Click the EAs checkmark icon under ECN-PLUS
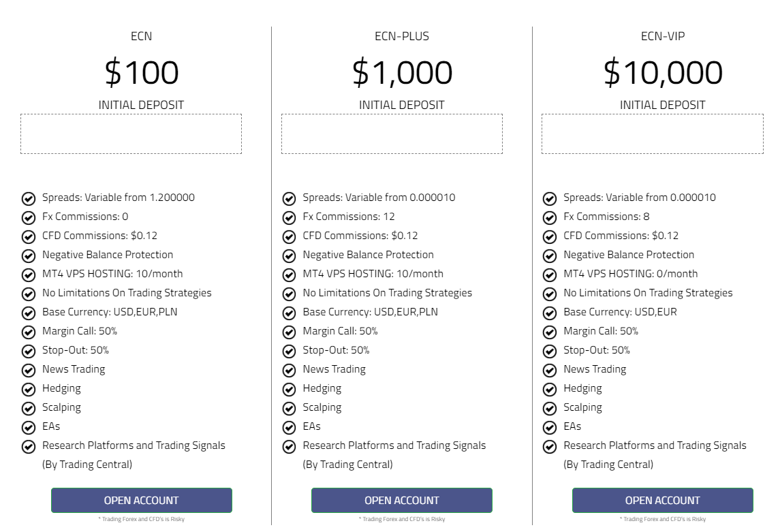Viewport: 780px width, 532px height. 289,426
